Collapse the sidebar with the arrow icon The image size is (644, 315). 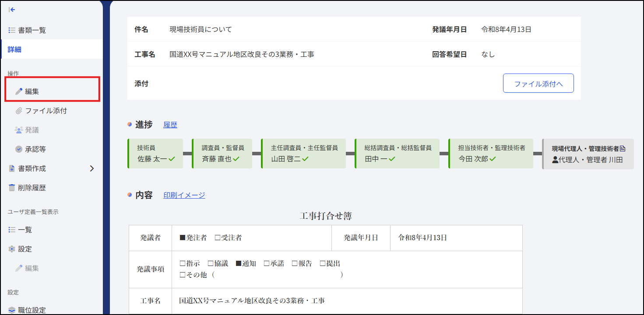coord(12,10)
